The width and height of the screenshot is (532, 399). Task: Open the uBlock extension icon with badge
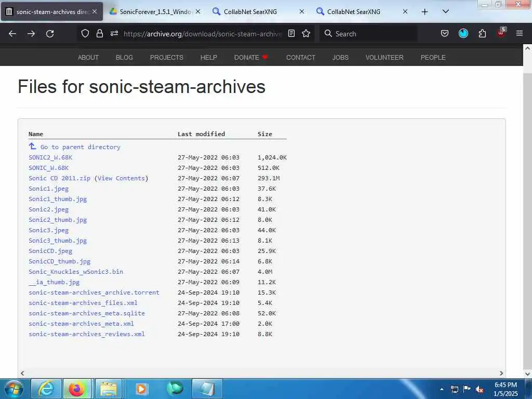501,33
